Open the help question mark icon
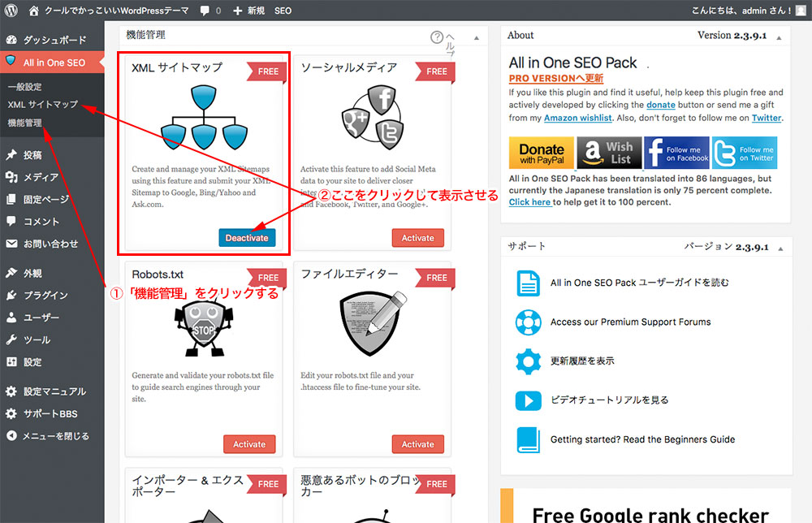 (437, 37)
